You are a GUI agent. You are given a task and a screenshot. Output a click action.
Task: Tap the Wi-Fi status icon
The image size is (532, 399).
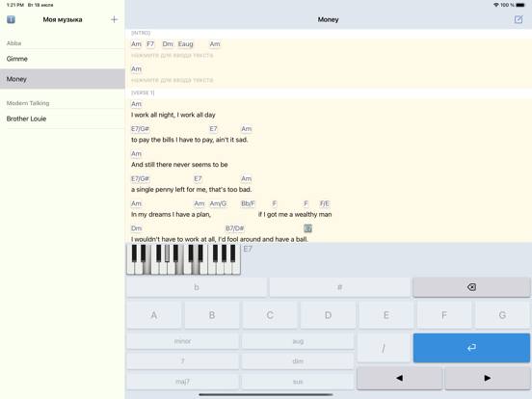point(496,5)
